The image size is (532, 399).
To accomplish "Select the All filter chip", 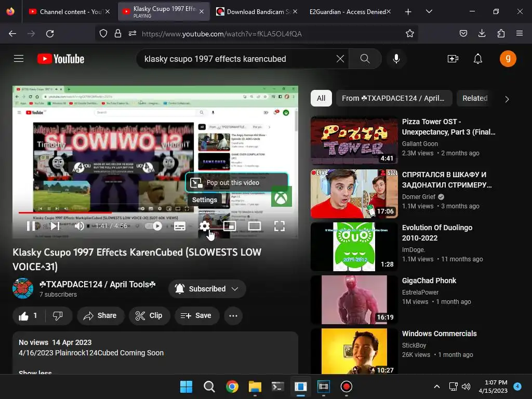I will click(321, 98).
